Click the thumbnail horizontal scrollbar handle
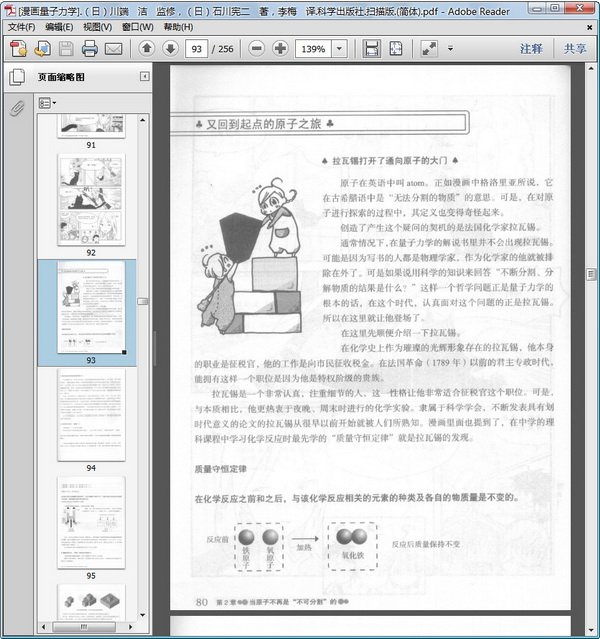The height and width of the screenshot is (639, 600). point(84,626)
